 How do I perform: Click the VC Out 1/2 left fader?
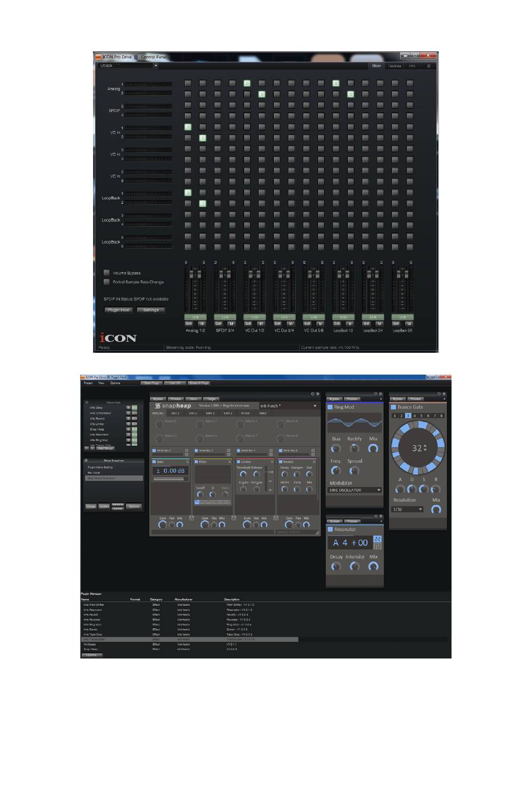point(250,275)
